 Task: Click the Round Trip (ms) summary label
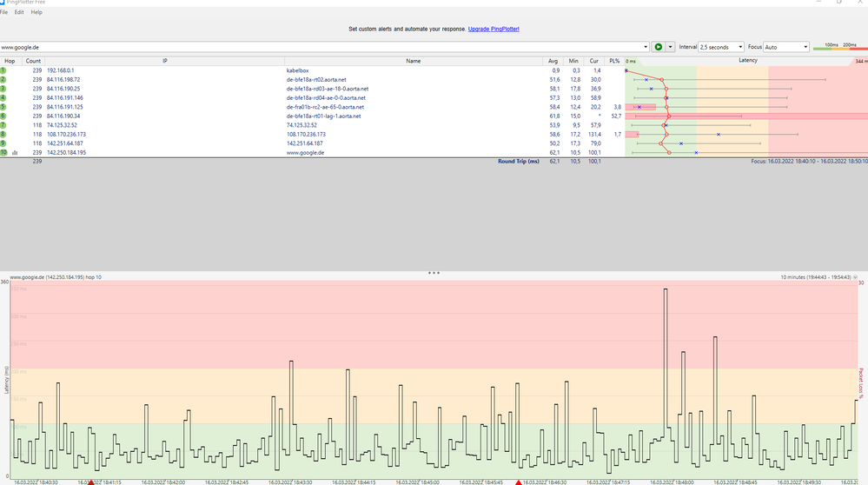pos(518,161)
